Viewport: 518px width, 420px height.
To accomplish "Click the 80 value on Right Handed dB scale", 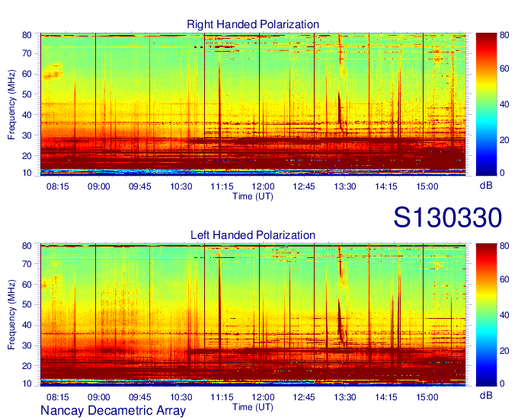I will coord(504,35).
